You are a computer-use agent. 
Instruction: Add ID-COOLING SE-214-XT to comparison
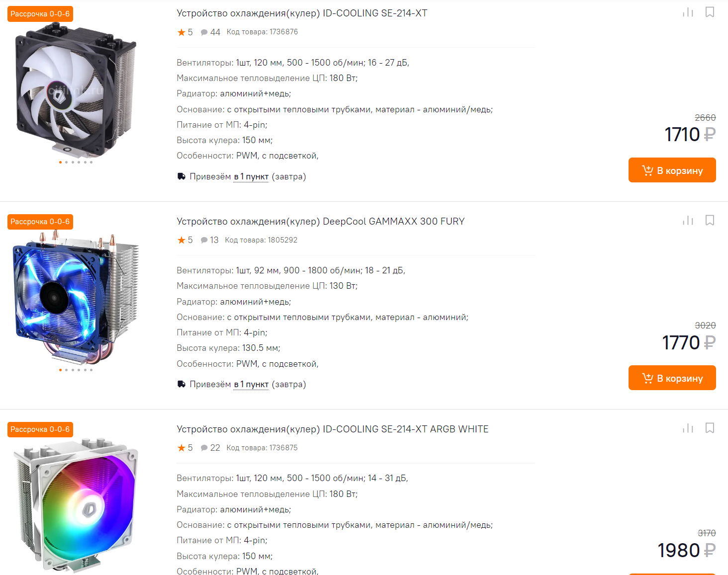688,12
